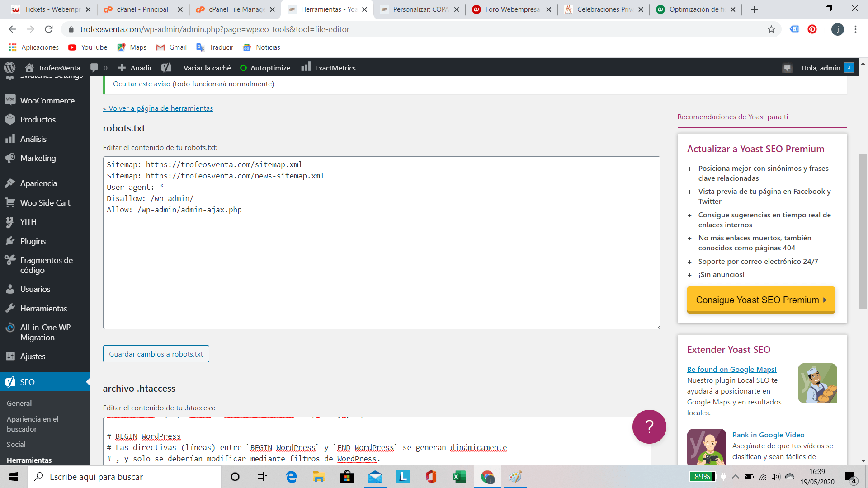The width and height of the screenshot is (868, 488).
Task: Click Guardar cambios a robots.txt button
Action: click(156, 354)
